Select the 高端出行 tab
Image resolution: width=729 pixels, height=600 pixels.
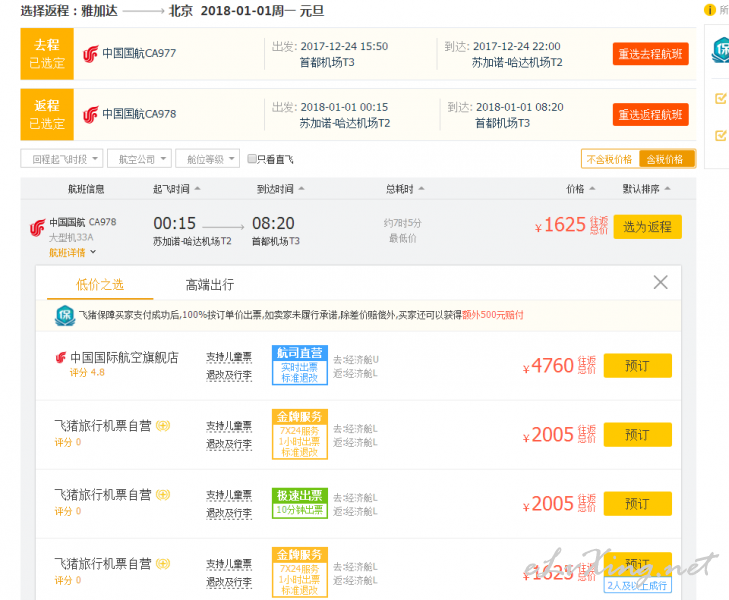210,284
